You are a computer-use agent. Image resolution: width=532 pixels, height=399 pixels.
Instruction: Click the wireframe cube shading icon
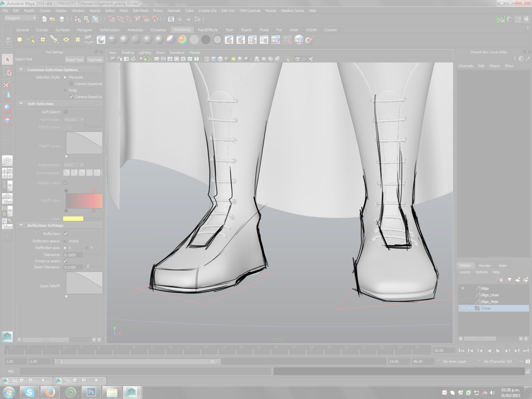[x=207, y=59]
